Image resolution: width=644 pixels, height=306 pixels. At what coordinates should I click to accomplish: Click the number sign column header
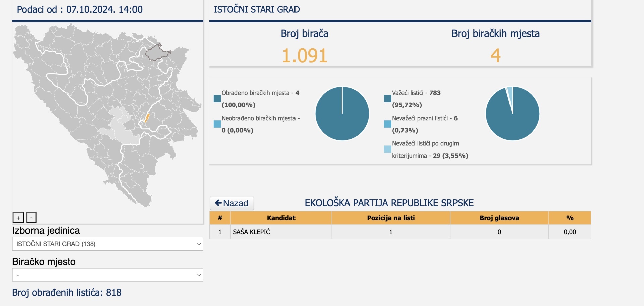[220, 218]
